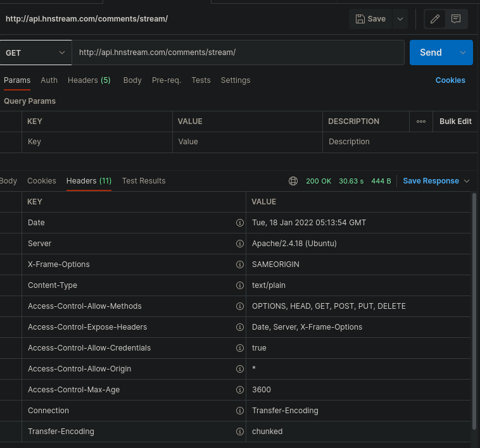
Task: Open the Cookies link
Action: (x=450, y=80)
